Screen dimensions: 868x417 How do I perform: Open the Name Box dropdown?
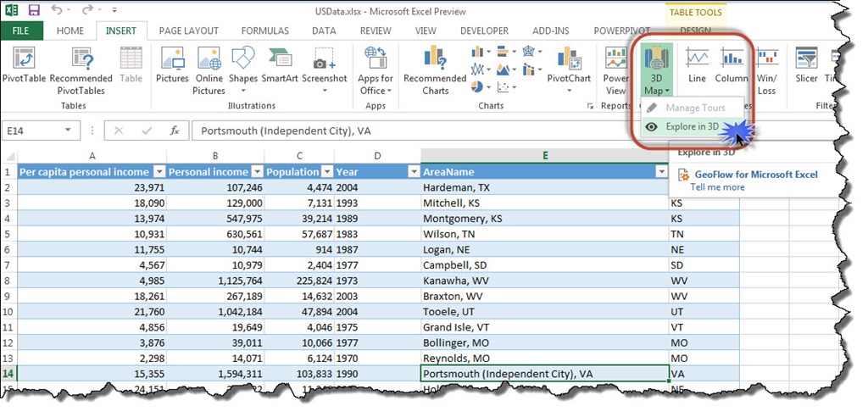click(x=68, y=131)
